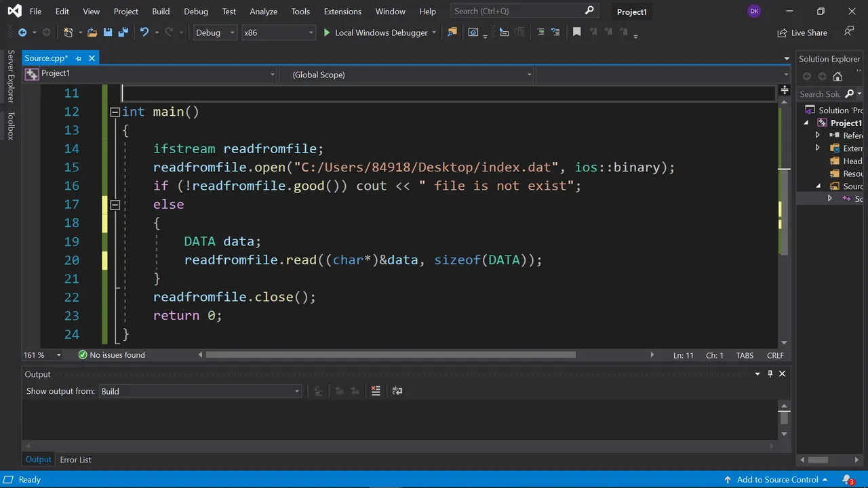
Task: Click the Clear All output icon
Action: (x=376, y=391)
